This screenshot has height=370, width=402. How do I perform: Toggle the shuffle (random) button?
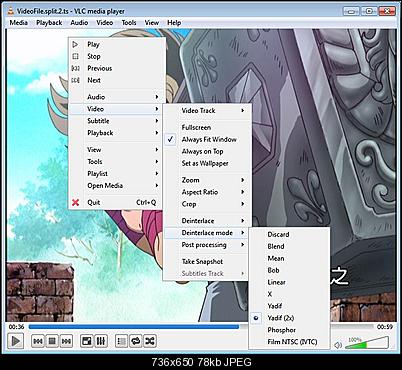(150, 341)
